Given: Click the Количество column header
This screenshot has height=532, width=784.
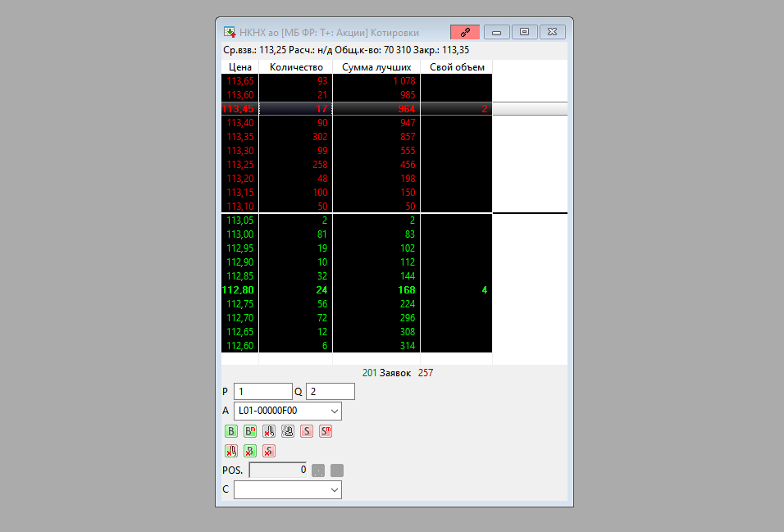Looking at the screenshot, I should (295, 67).
